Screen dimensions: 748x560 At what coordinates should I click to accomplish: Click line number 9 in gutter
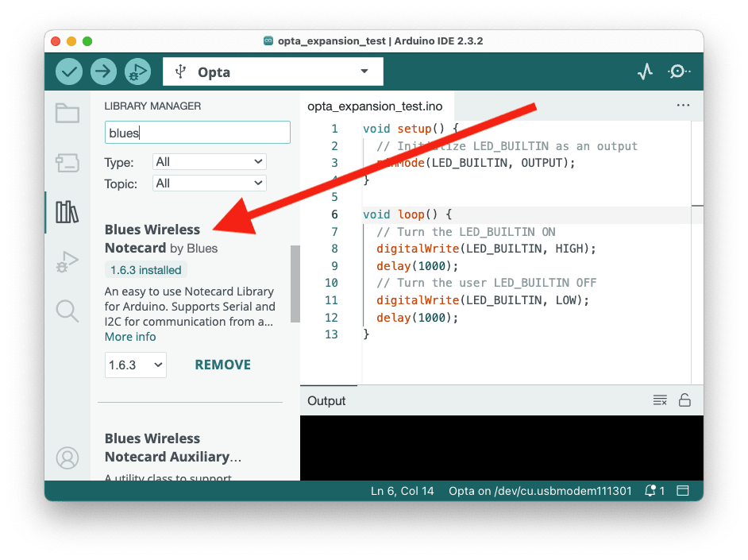coord(334,265)
